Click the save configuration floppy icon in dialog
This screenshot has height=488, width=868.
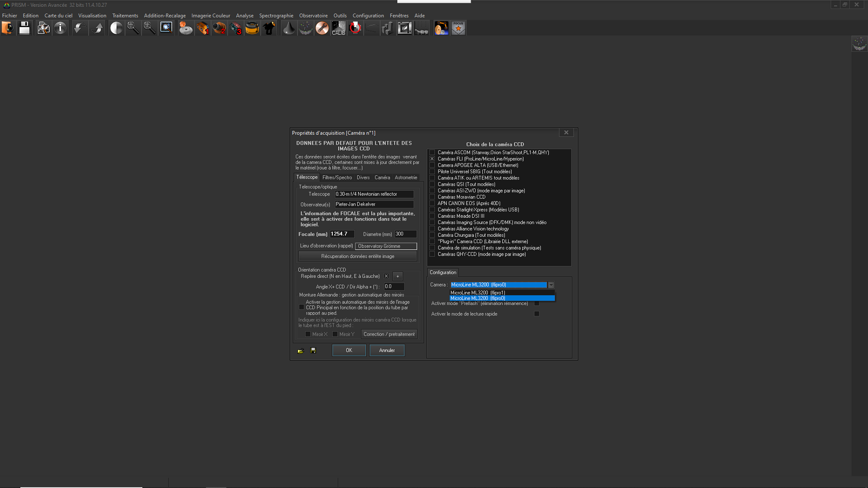313,351
